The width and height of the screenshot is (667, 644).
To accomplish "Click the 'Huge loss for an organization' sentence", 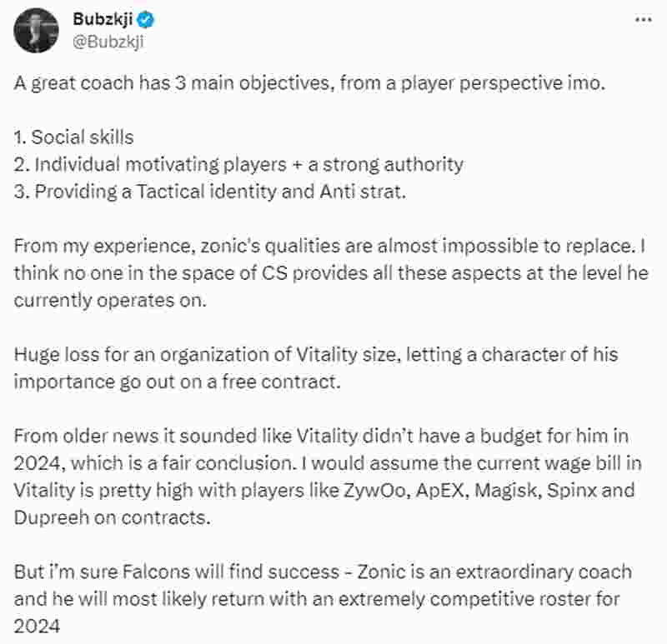I will point(316,355).
